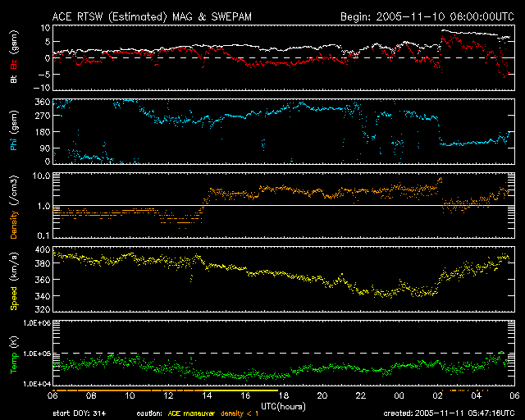Click the 10.0 tick on the Density axis
This screenshot has width=525, height=420.
(x=41, y=176)
